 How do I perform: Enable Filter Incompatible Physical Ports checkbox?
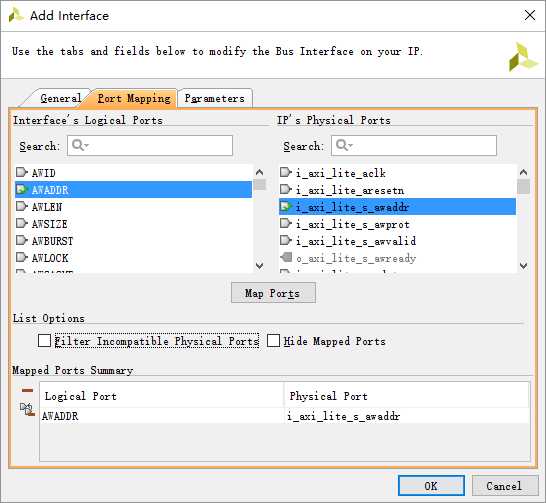point(44,341)
